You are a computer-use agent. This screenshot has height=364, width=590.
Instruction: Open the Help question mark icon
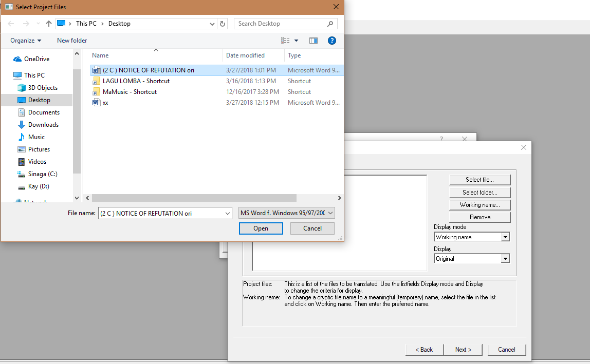click(x=331, y=41)
